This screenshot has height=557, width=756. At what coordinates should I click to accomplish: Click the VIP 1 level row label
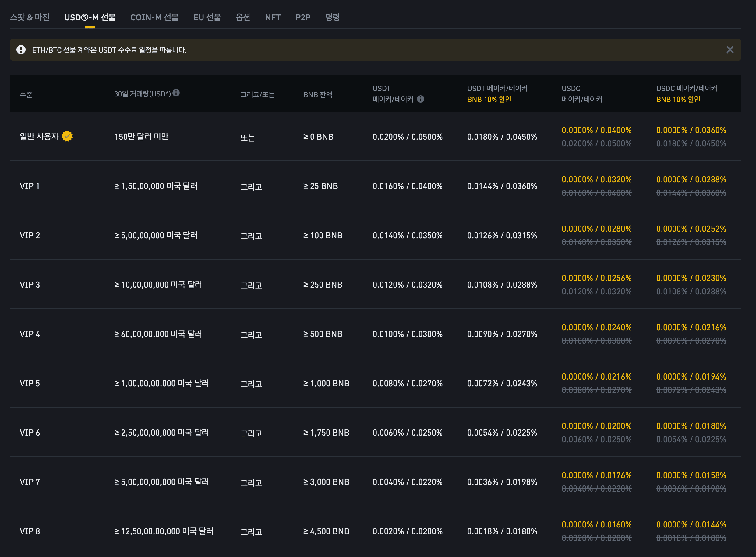30,186
